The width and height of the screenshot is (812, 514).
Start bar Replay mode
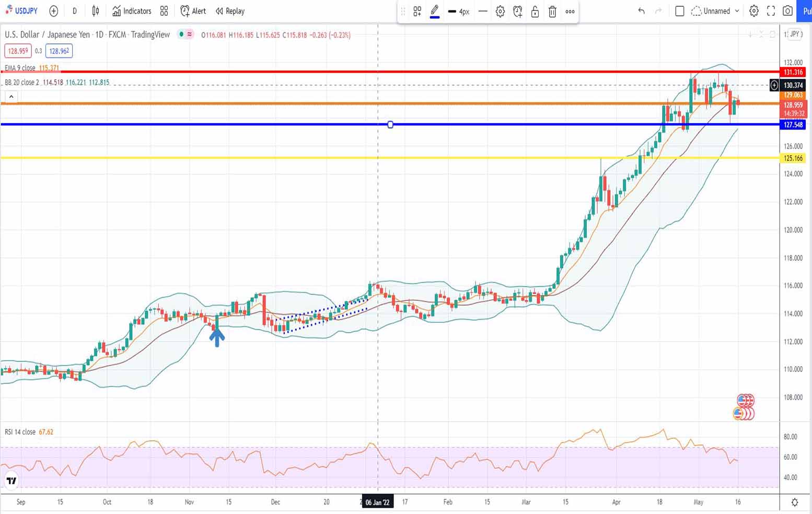(230, 11)
